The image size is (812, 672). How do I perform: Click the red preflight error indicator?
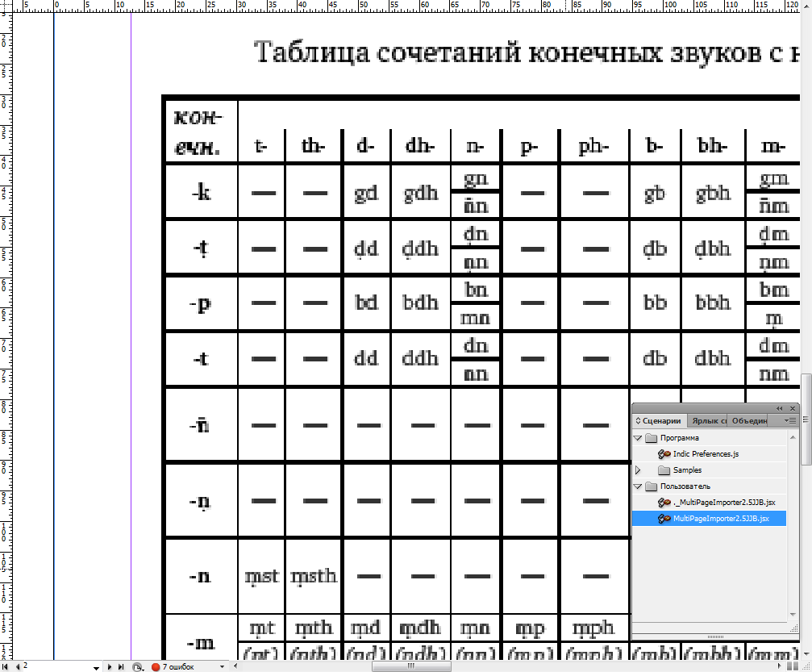156,667
